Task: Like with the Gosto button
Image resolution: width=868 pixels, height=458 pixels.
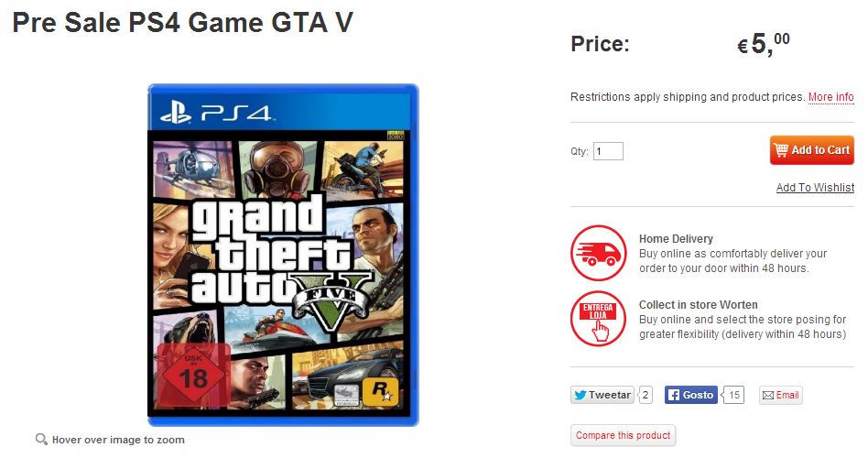Action: pos(691,395)
